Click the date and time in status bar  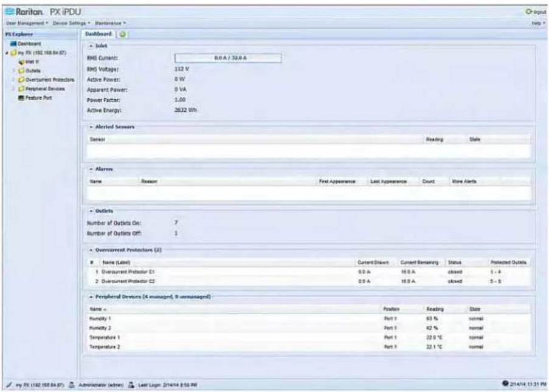tap(527, 384)
